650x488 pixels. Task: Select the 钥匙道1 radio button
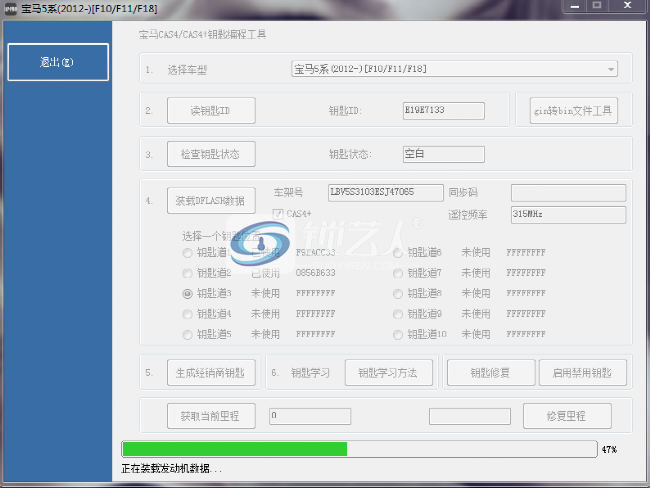(x=187, y=253)
